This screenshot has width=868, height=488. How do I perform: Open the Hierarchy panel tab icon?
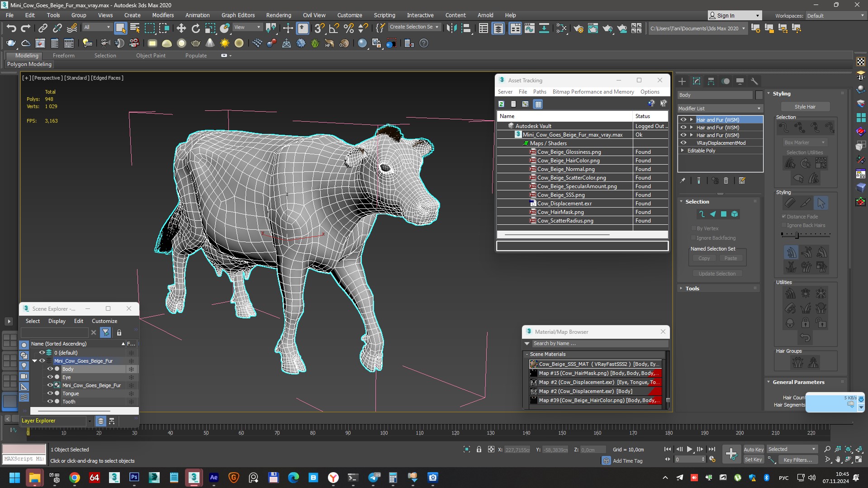[x=711, y=81]
